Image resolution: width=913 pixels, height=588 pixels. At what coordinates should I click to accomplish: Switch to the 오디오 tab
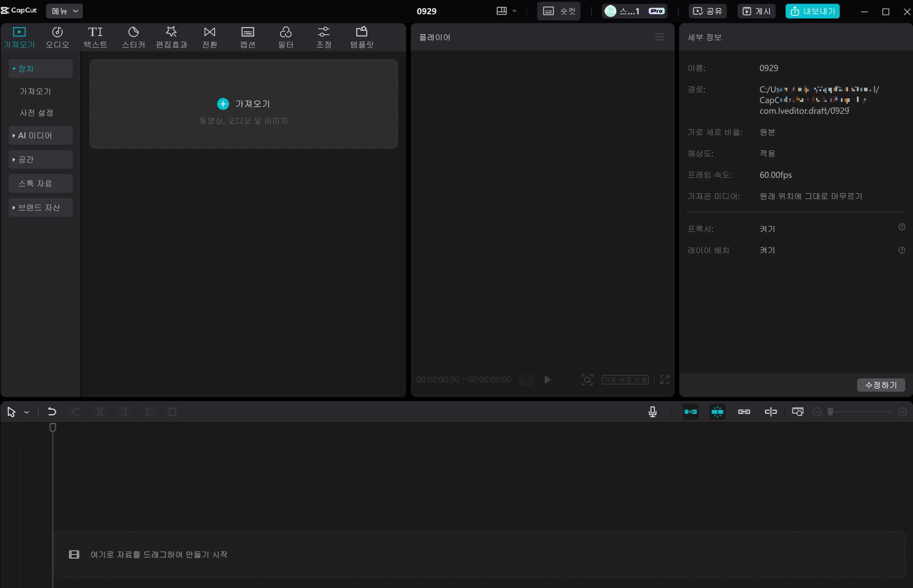point(57,37)
